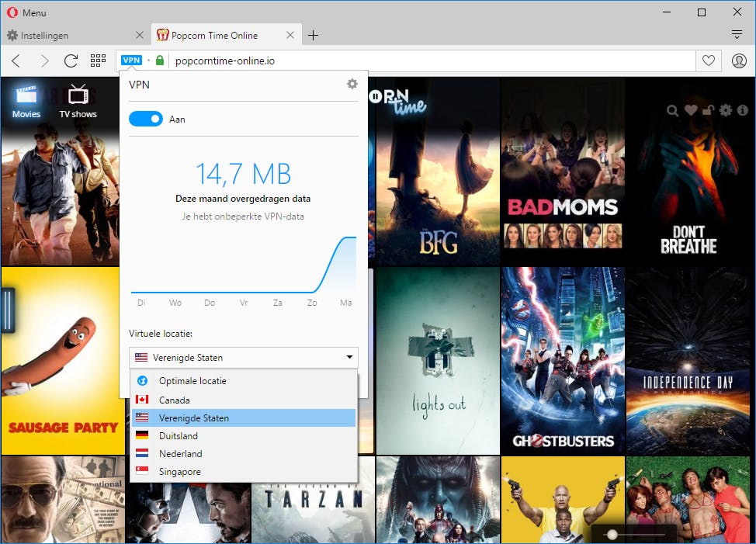Open the Movies section icon
This screenshot has width=756, height=544.
pyautogui.click(x=26, y=102)
